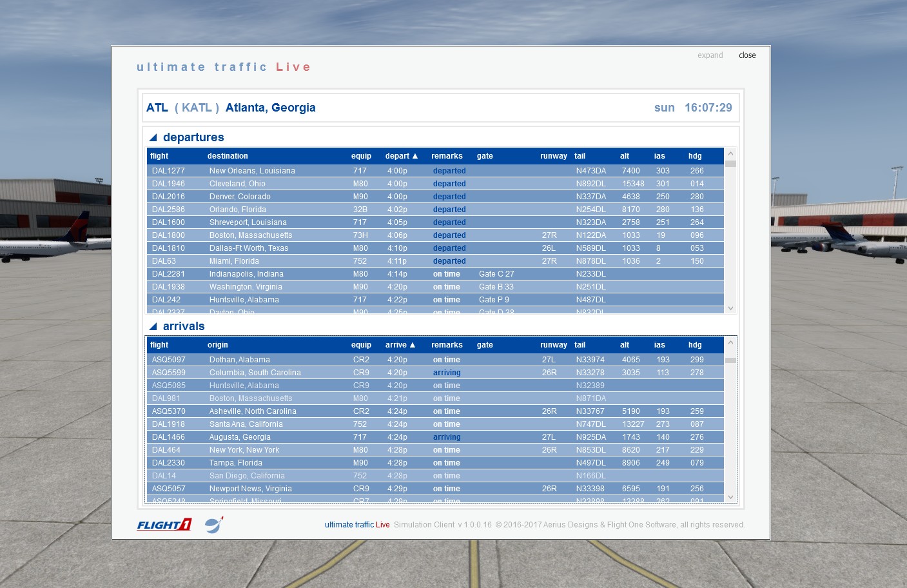Sort departures by remarks header
This screenshot has height=588, width=907.
tap(447, 156)
